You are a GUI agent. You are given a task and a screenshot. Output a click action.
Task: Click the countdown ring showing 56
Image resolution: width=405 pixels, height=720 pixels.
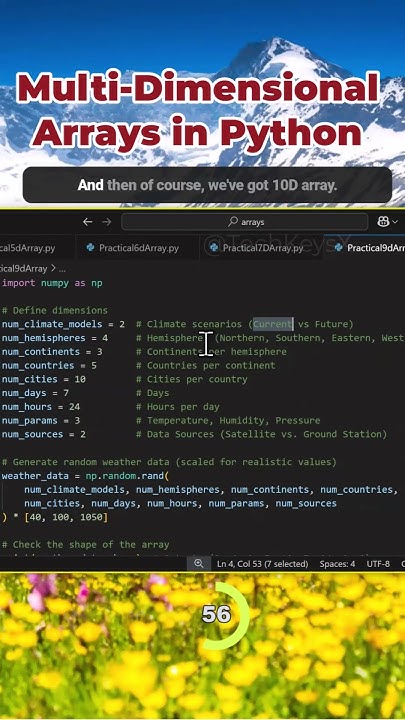(216, 615)
